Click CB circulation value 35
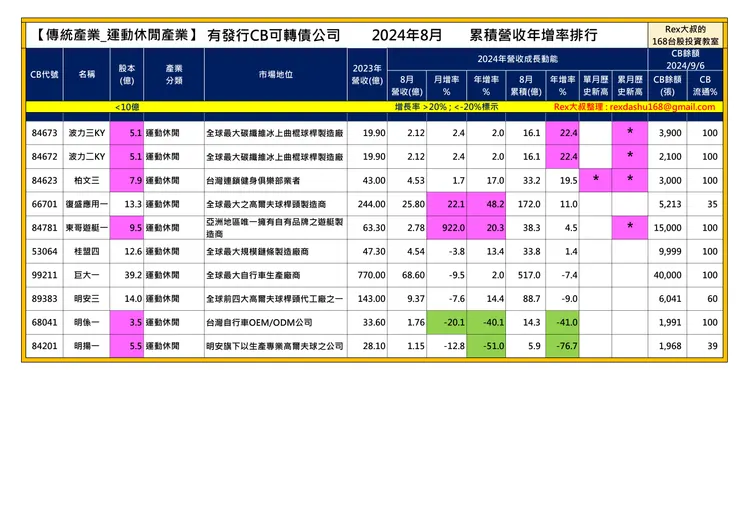The image size is (740, 523). point(712,204)
